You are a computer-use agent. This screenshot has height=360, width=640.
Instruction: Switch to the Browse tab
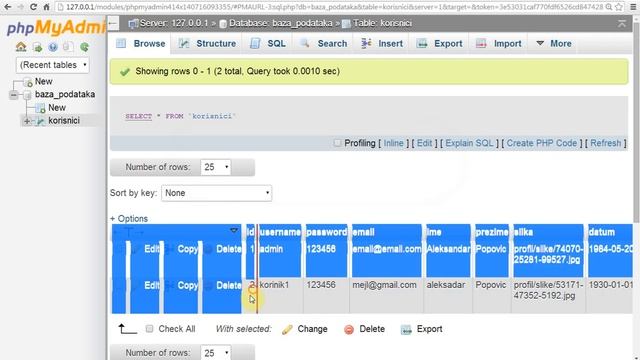point(140,43)
